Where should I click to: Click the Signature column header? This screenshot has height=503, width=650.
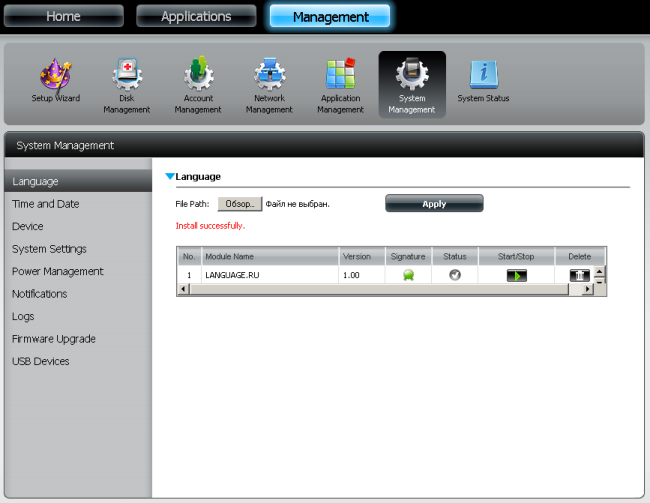click(x=408, y=257)
